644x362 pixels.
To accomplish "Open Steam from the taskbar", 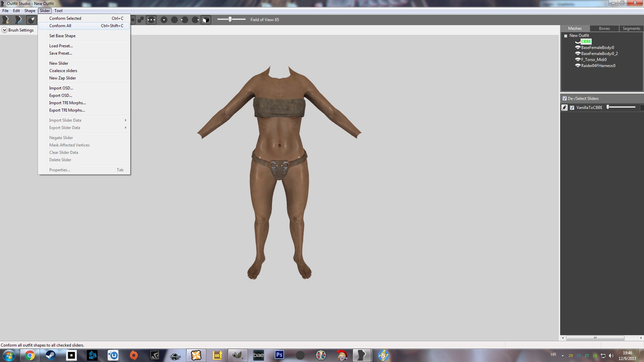I will pyautogui.click(x=51, y=355).
